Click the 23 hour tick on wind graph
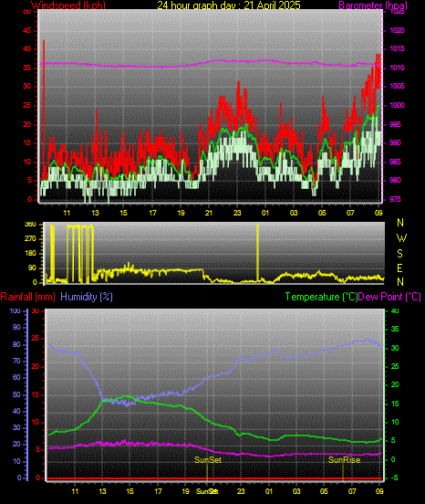Screen dimensions: 425x504 coord(237,213)
